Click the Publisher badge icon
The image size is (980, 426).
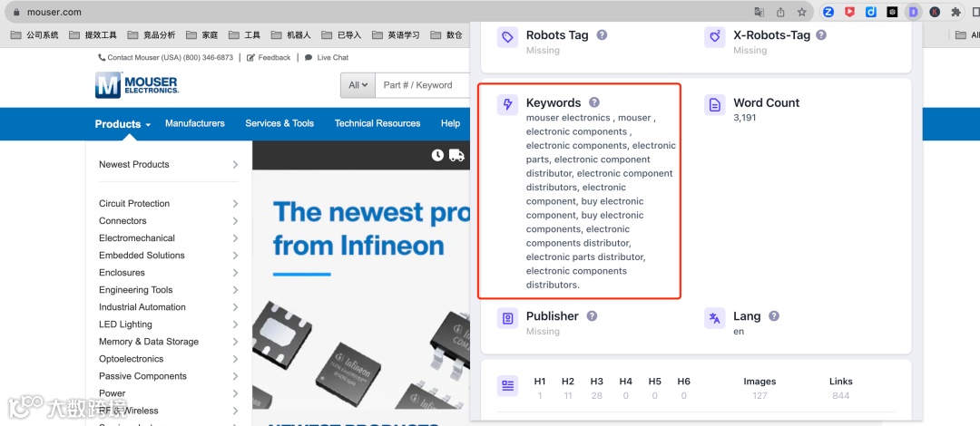tap(507, 318)
